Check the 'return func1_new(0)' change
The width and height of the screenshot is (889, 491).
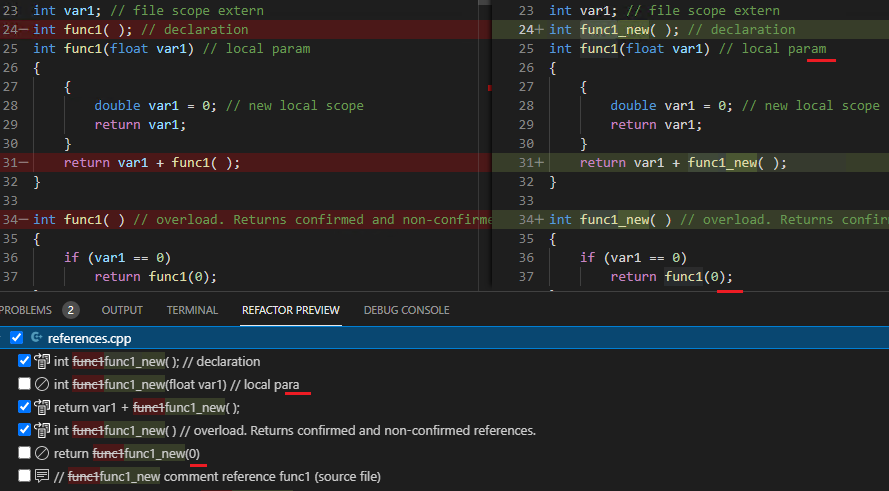24,452
